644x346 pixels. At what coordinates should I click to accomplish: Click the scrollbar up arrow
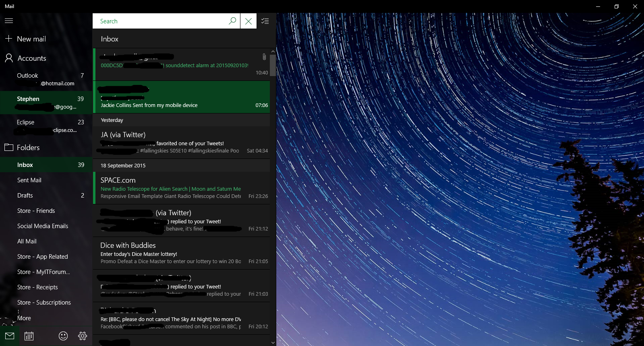point(273,51)
